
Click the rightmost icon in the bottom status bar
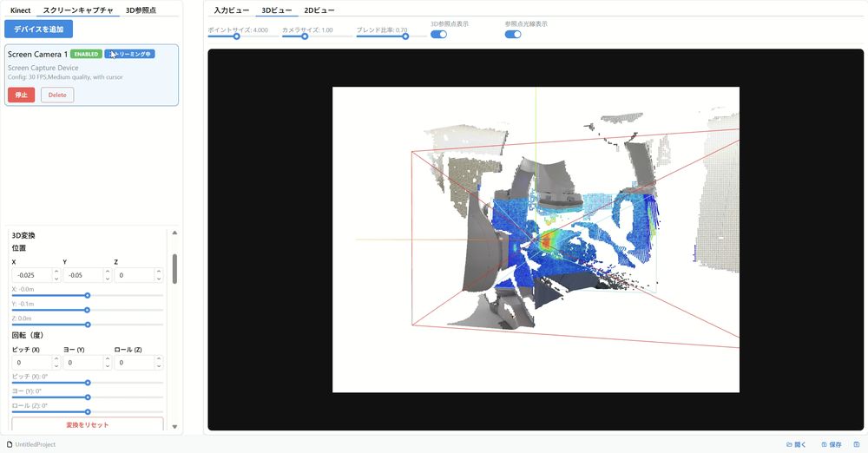tap(857, 444)
